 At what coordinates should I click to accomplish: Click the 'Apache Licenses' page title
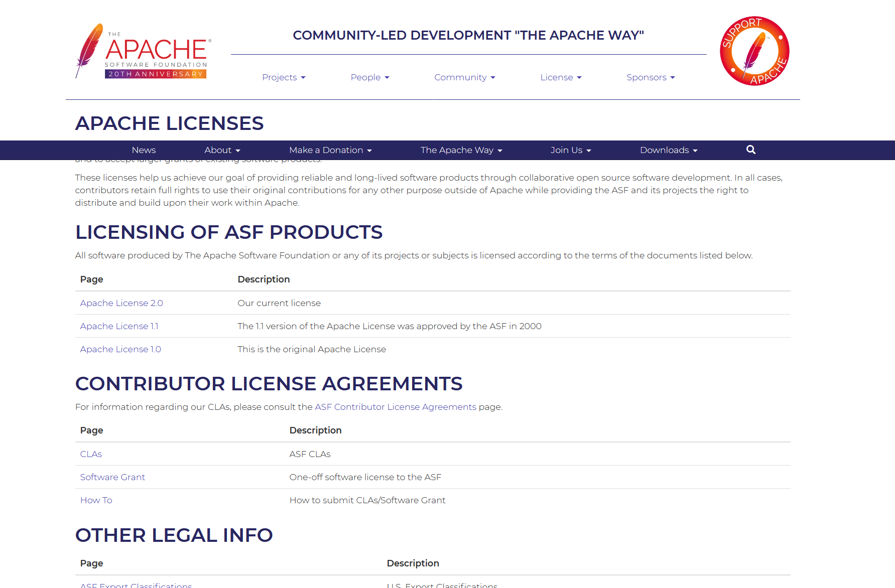coord(169,123)
